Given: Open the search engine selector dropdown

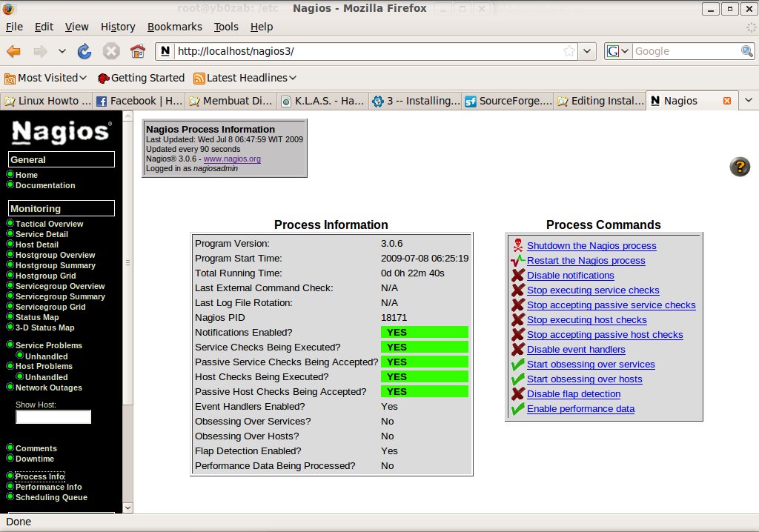Looking at the screenshot, I should tap(617, 51).
